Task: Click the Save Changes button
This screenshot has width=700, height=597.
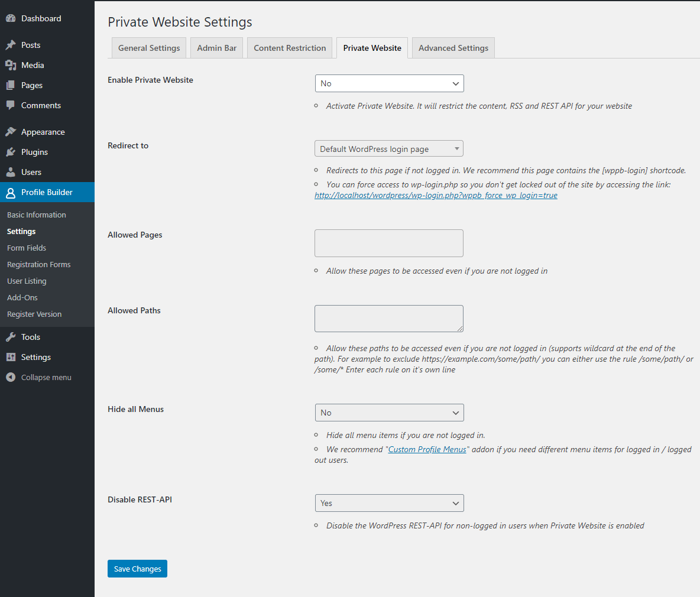Action: 138,569
